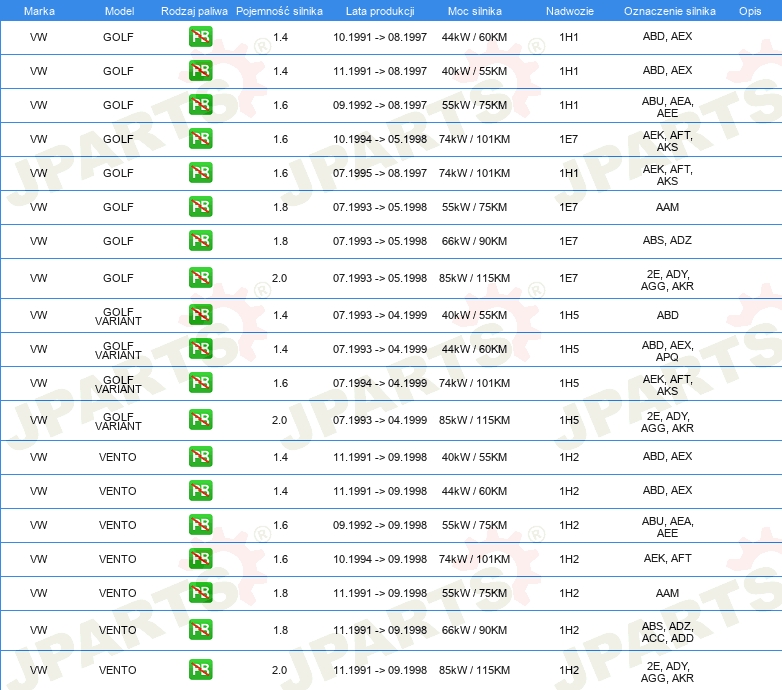Click body code 1H2 in Vento 2.0 row
The width and height of the screenshot is (782, 690).
(x=569, y=670)
